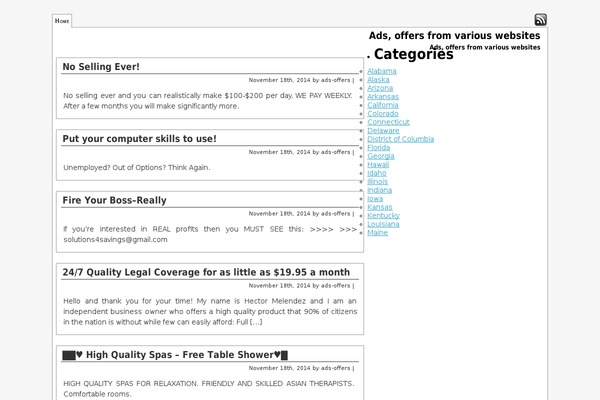Image resolution: width=600 pixels, height=400 pixels.
Task: Open the "No Selling Ever!" post title
Action: [x=101, y=67]
